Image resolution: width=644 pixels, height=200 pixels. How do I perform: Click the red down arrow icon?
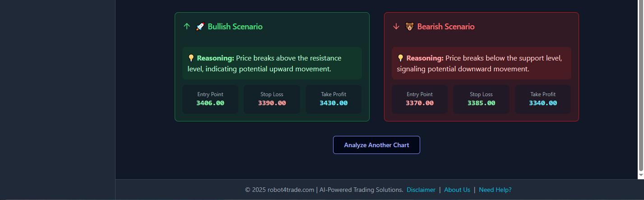point(396,27)
